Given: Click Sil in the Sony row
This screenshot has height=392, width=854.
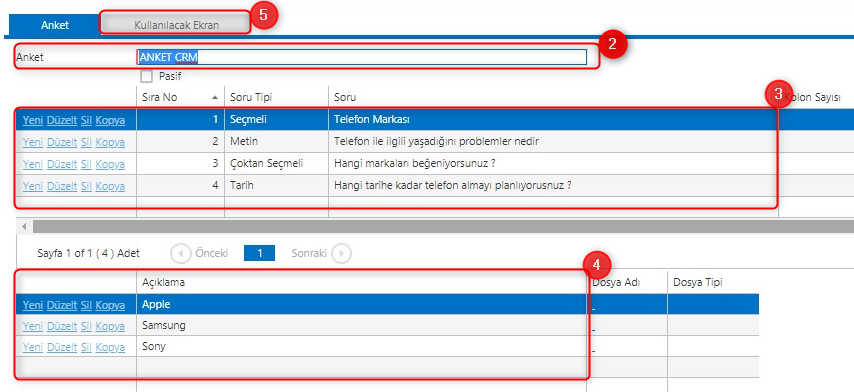Looking at the screenshot, I should coord(86,347).
